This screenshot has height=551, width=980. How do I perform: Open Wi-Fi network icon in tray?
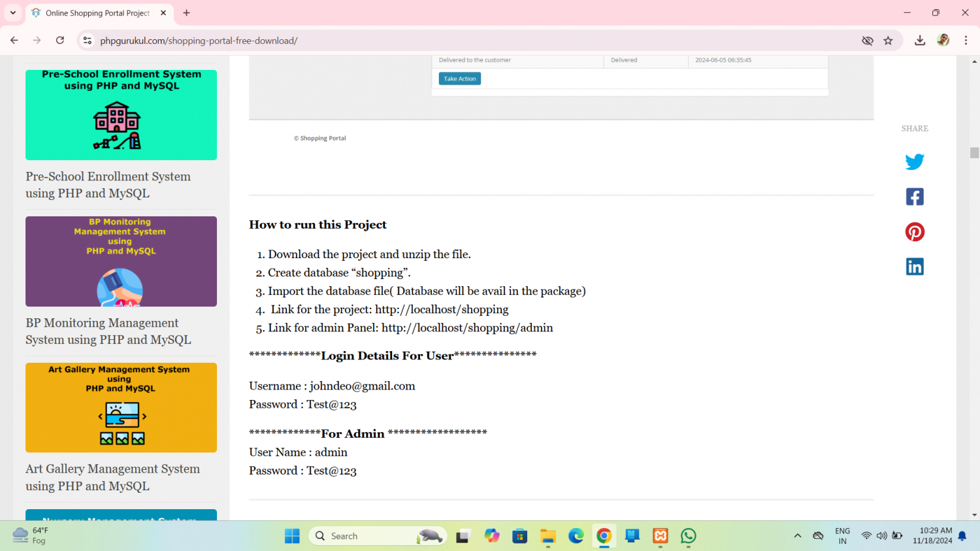866,536
